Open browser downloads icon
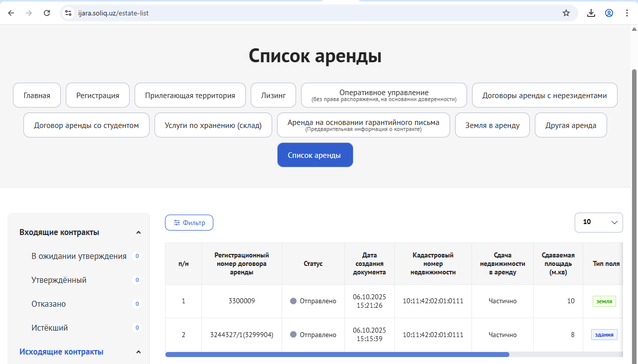This screenshot has height=364, width=638. pos(591,13)
